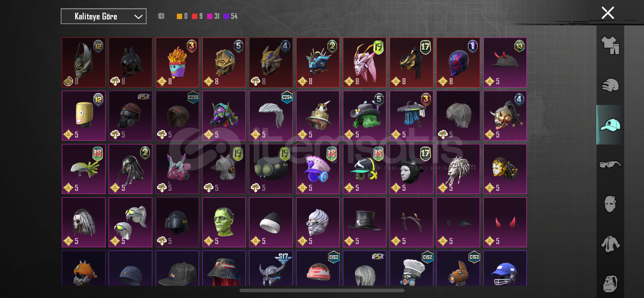
Task: Select the cap headwear category icon
Action: tap(610, 125)
